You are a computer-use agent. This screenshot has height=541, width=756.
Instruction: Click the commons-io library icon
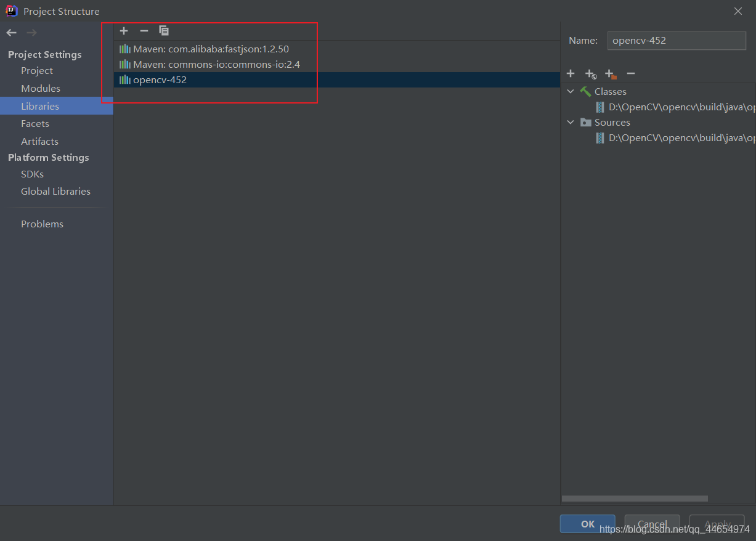point(125,64)
